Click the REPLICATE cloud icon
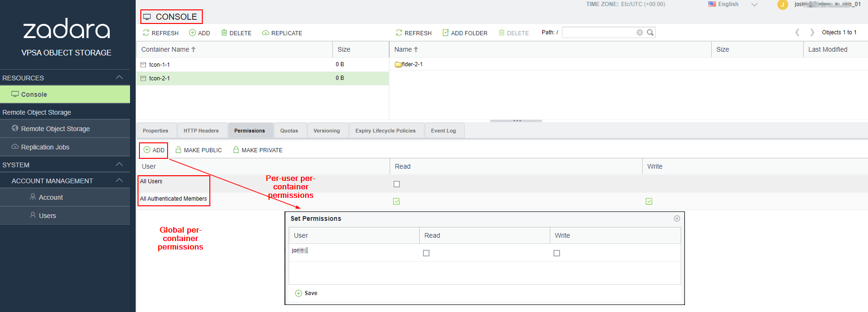Screen dimensions: 868x312 [266, 33]
